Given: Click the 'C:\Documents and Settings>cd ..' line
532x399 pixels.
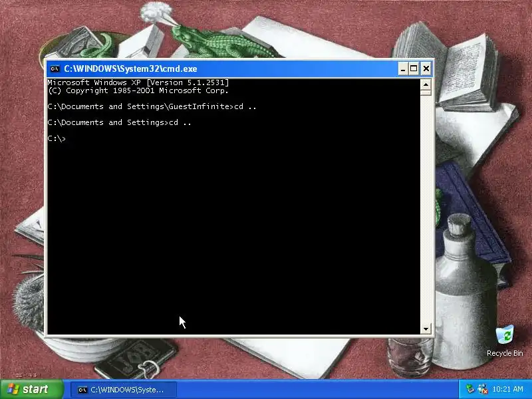Looking at the screenshot, I should [x=119, y=122].
